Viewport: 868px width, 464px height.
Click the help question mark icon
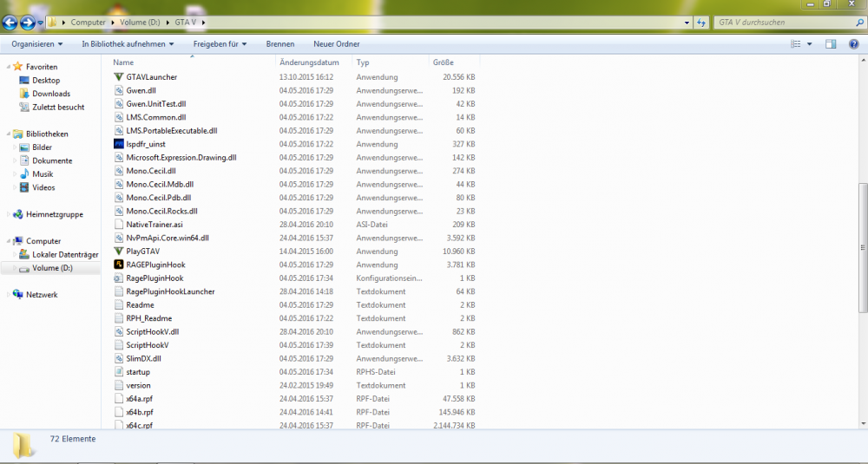pos(854,43)
